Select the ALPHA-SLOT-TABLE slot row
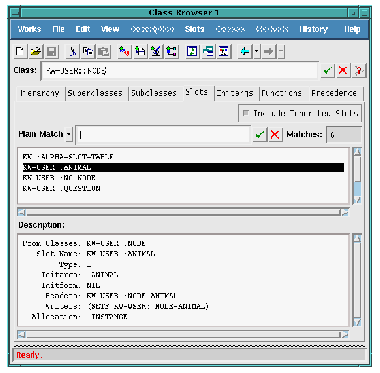 coord(183,156)
